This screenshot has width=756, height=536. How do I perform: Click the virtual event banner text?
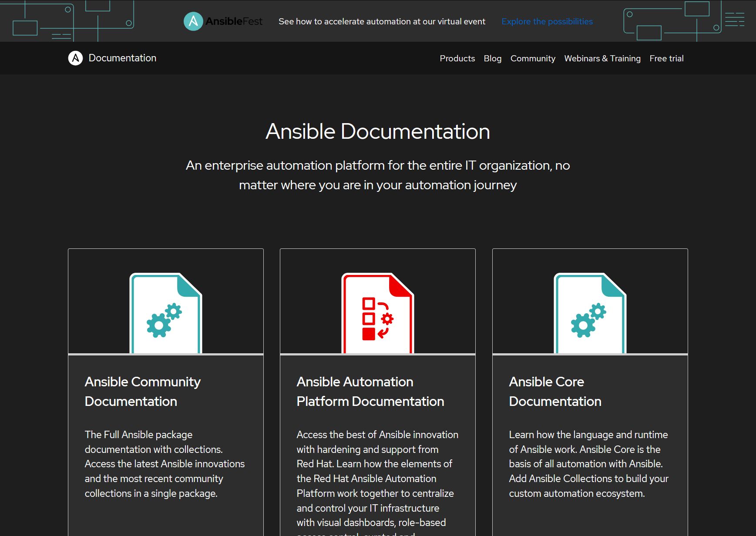click(x=382, y=21)
